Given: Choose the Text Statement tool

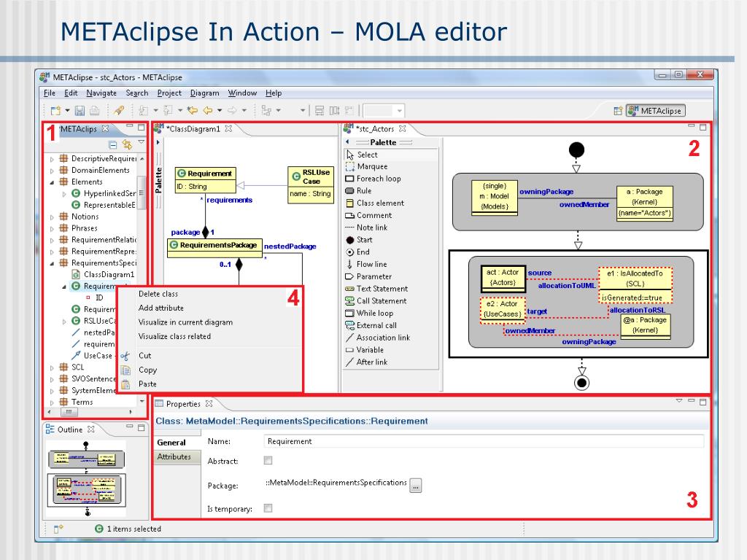Looking at the screenshot, I should coord(376,289).
